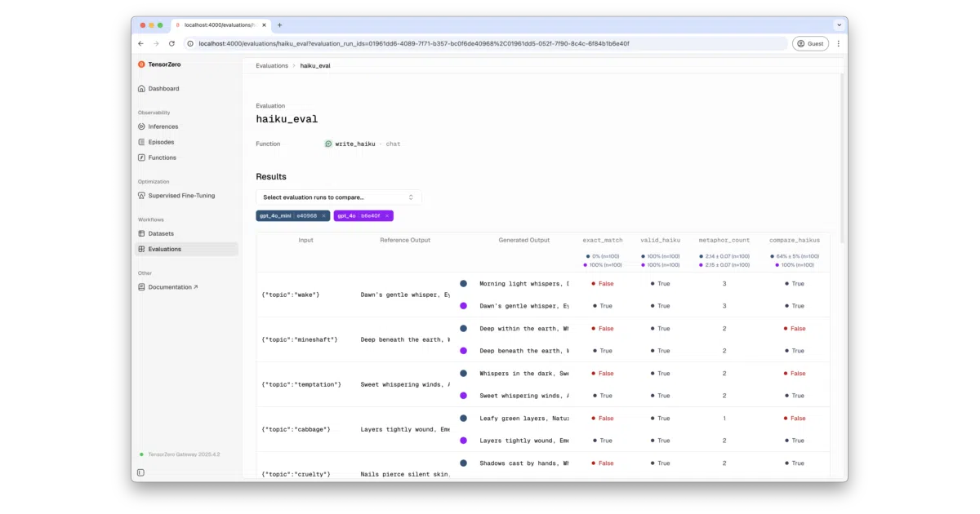Open the Guest profile menu
This screenshot has width=980, height=514.
point(810,43)
